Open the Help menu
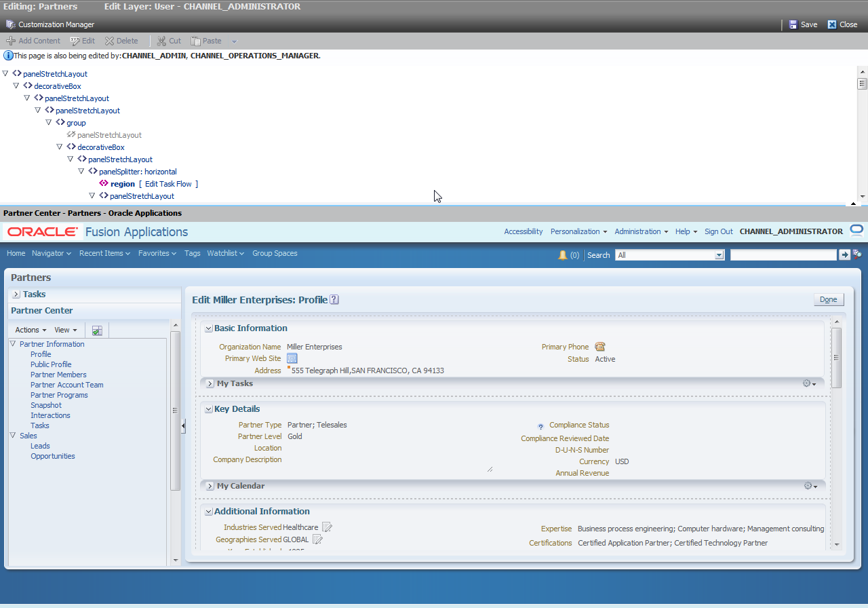The height and width of the screenshot is (608, 868). [x=686, y=231]
